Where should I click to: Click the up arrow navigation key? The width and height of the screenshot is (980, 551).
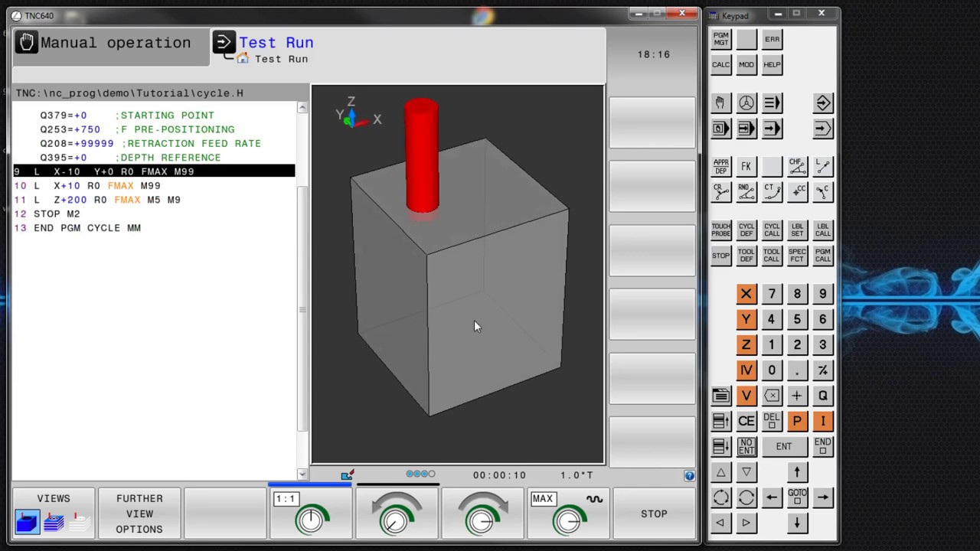(797, 472)
